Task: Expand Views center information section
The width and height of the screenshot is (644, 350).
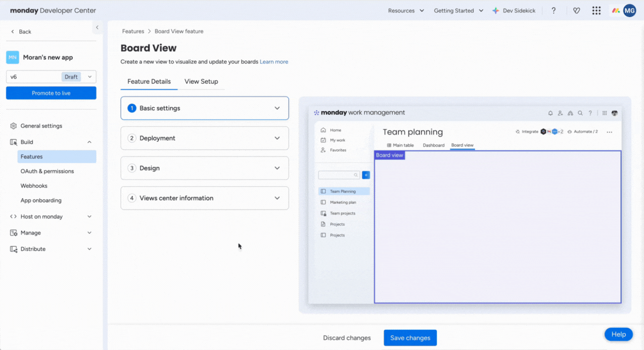Action: point(204,198)
